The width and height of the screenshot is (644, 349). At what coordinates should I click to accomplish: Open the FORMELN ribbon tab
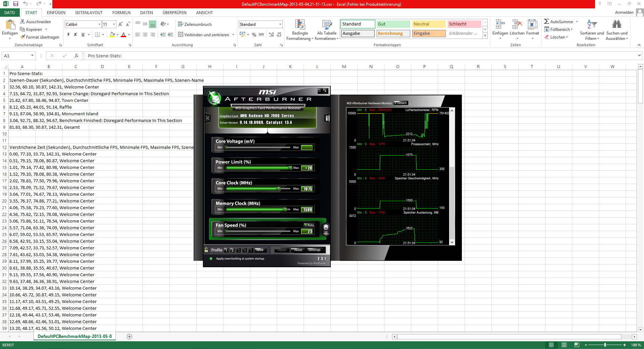[x=121, y=13]
